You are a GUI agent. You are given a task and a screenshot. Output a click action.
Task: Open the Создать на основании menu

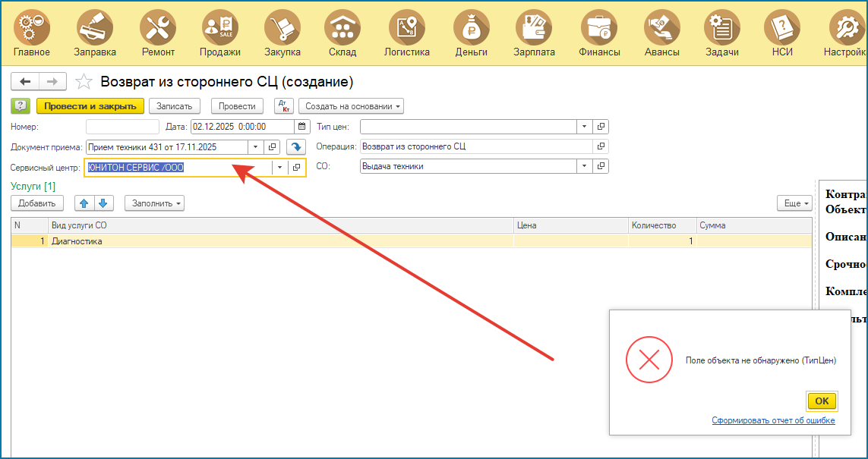pyautogui.click(x=351, y=106)
